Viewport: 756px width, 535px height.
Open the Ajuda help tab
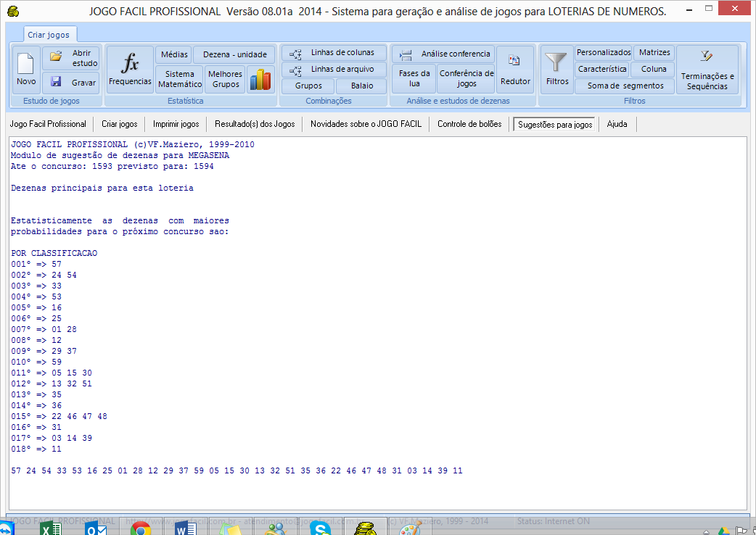[617, 124]
